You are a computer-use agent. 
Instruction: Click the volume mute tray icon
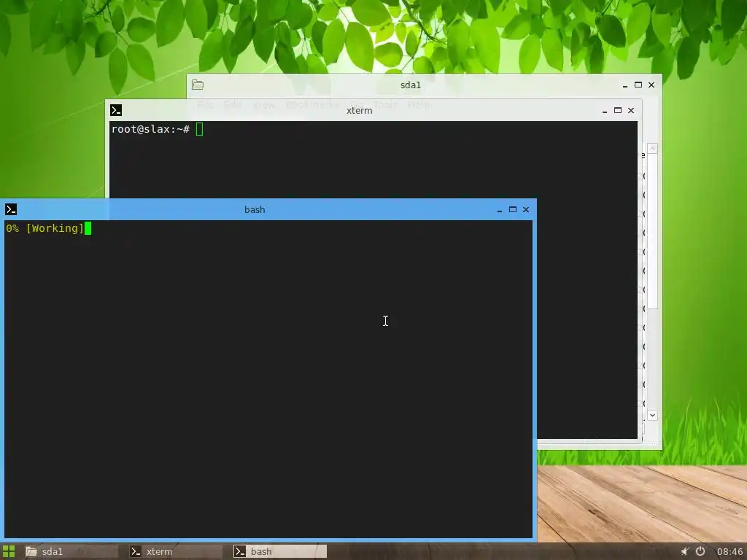684,551
